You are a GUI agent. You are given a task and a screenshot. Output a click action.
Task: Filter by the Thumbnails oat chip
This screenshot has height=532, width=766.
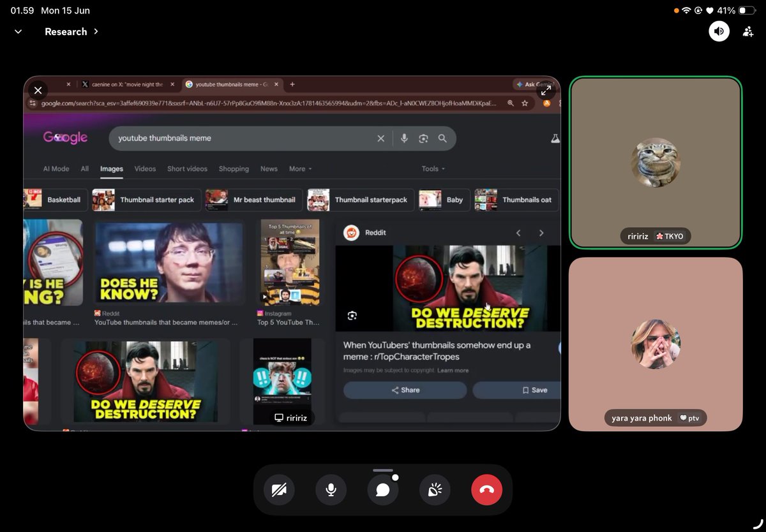(x=517, y=200)
